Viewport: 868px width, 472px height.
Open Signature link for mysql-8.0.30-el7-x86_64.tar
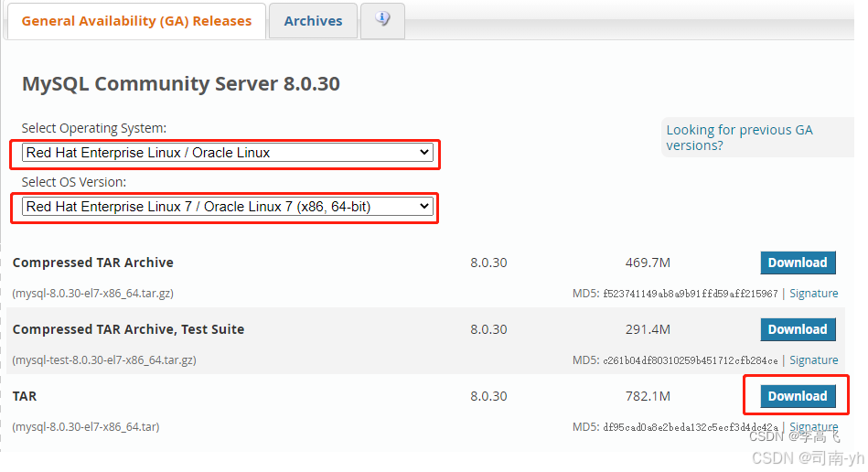[814, 426]
